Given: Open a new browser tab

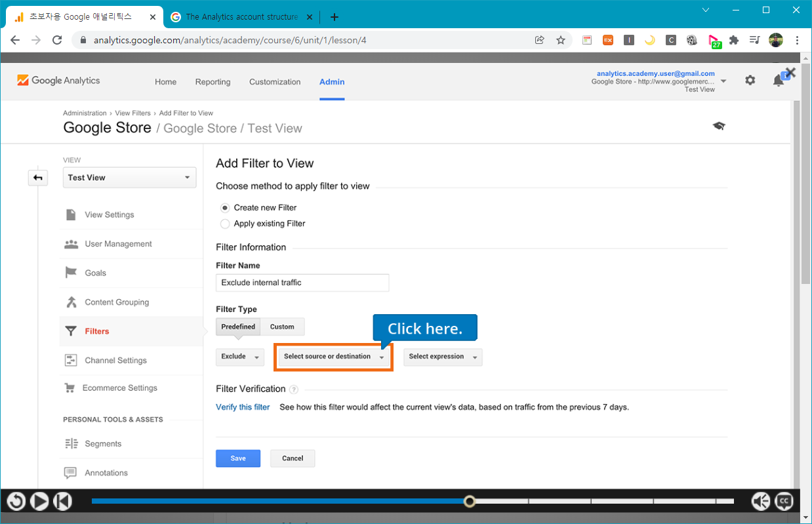Looking at the screenshot, I should tap(335, 17).
